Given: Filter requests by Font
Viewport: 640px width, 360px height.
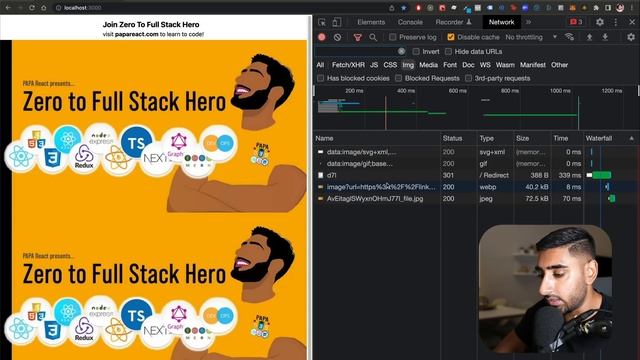Looking at the screenshot, I should (450, 65).
